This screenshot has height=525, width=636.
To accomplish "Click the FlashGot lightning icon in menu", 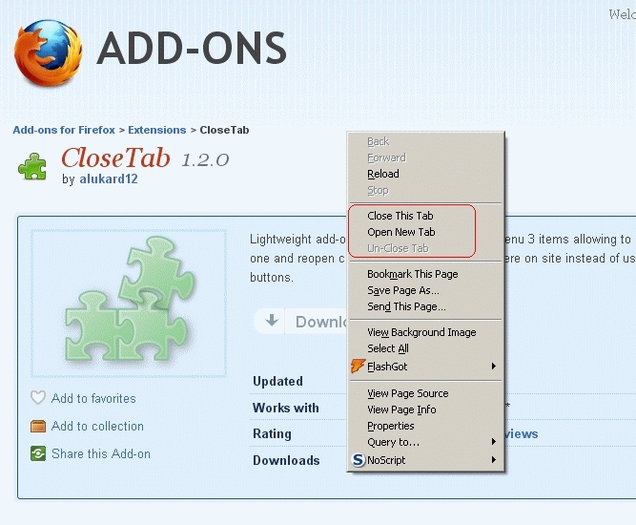I will coord(358,366).
